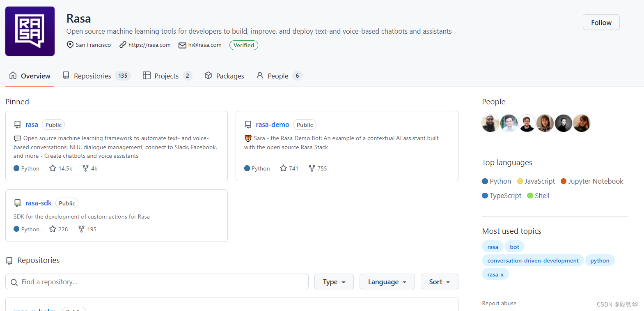Switch to the Overview tab

coord(30,76)
